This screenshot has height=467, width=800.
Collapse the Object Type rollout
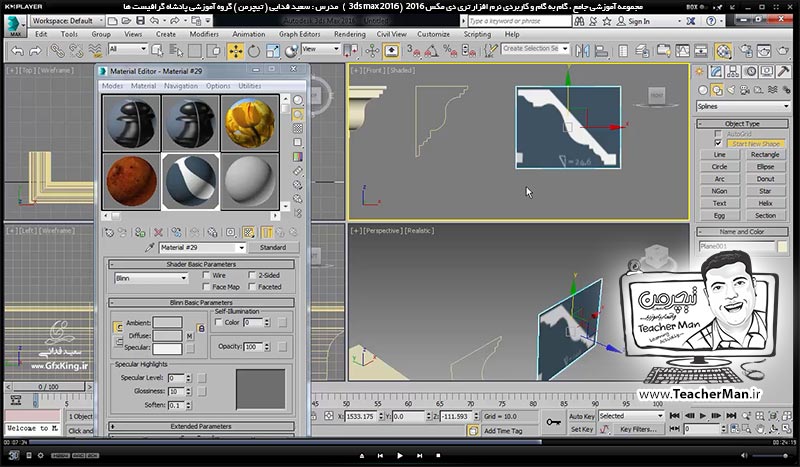coord(742,124)
